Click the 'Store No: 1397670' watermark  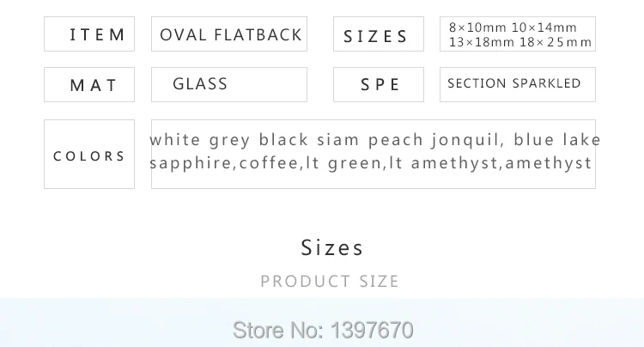click(x=323, y=330)
